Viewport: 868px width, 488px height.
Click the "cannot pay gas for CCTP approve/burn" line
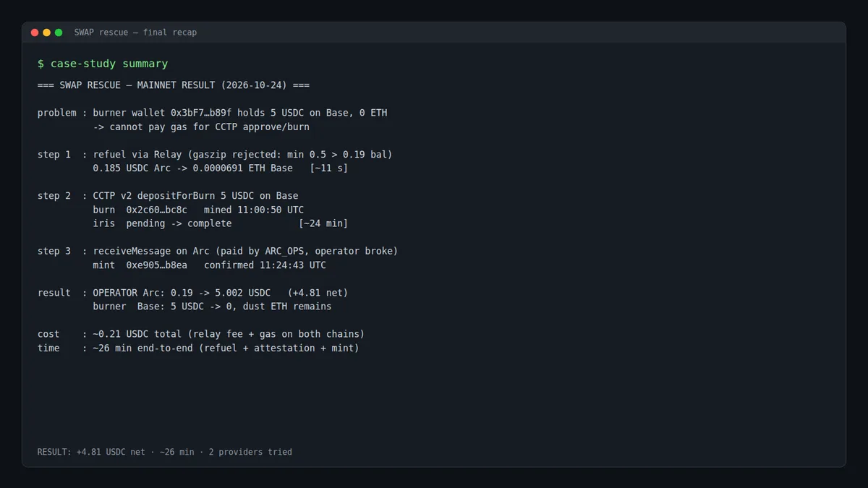(201, 127)
